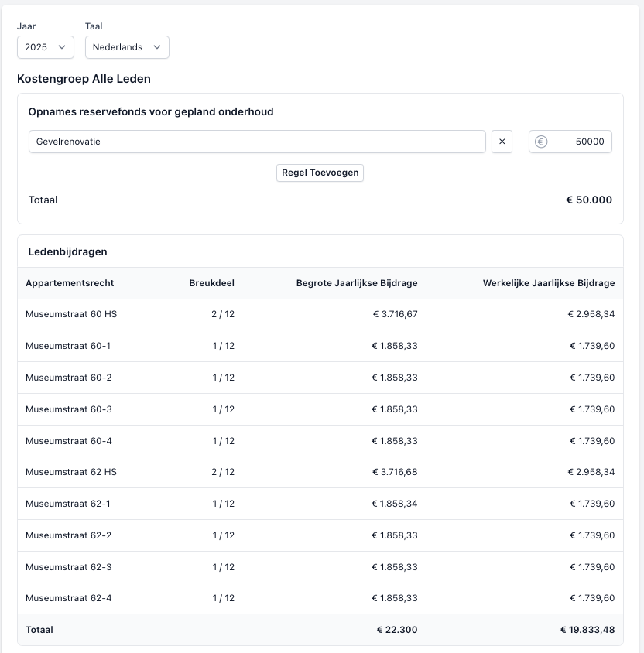The image size is (644, 653).
Task: Open the Jaar 2025 dropdown
Action: click(x=46, y=47)
